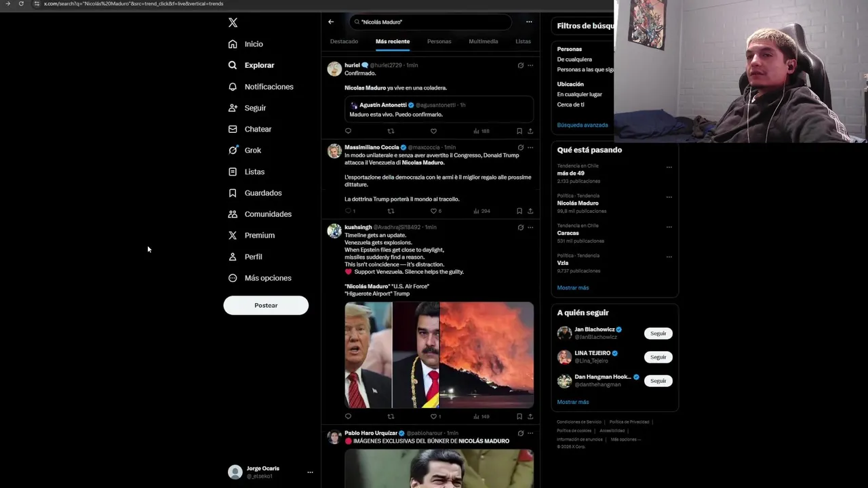The image size is (868, 488).
Task: Click Mostrar más under trends
Action: click(x=573, y=288)
